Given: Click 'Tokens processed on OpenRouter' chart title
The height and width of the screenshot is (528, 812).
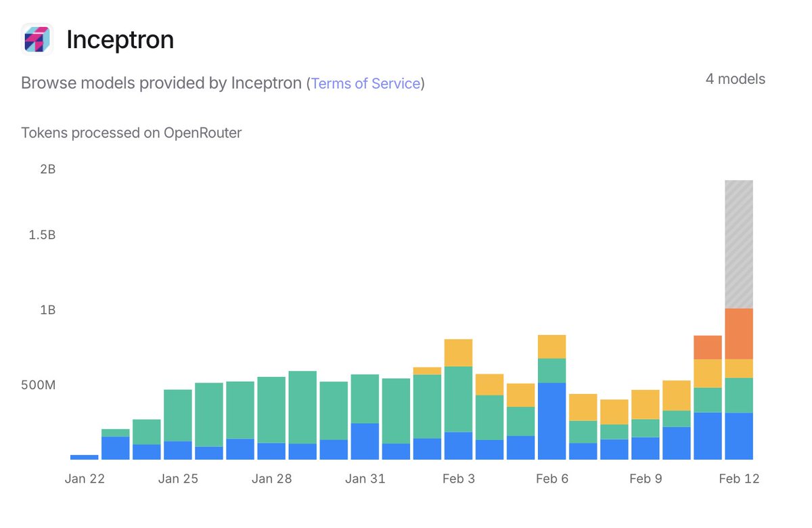Looking at the screenshot, I should pos(131,133).
